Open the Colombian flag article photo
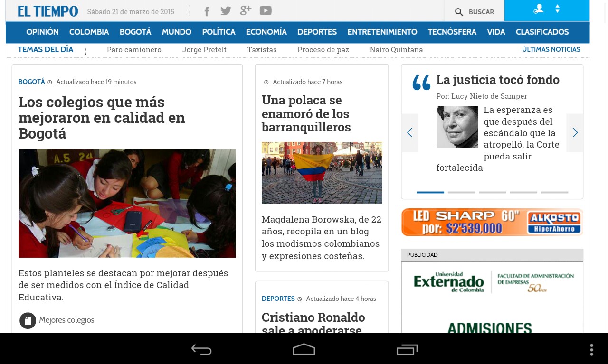This screenshot has width=608, height=364. click(322, 173)
